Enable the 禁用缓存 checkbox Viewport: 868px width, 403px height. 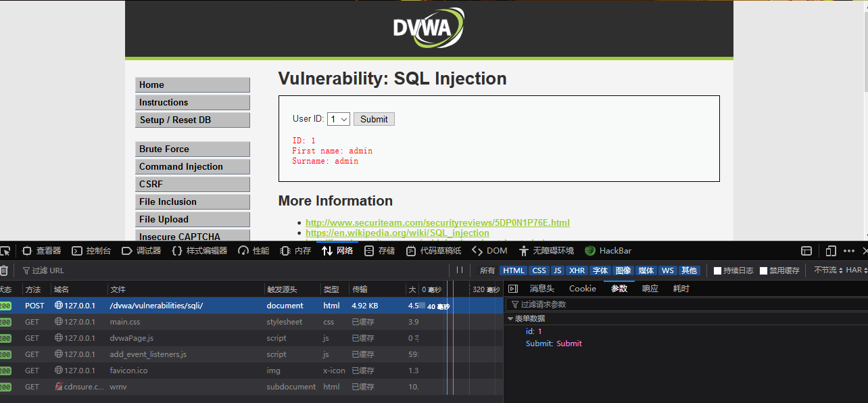(763, 270)
